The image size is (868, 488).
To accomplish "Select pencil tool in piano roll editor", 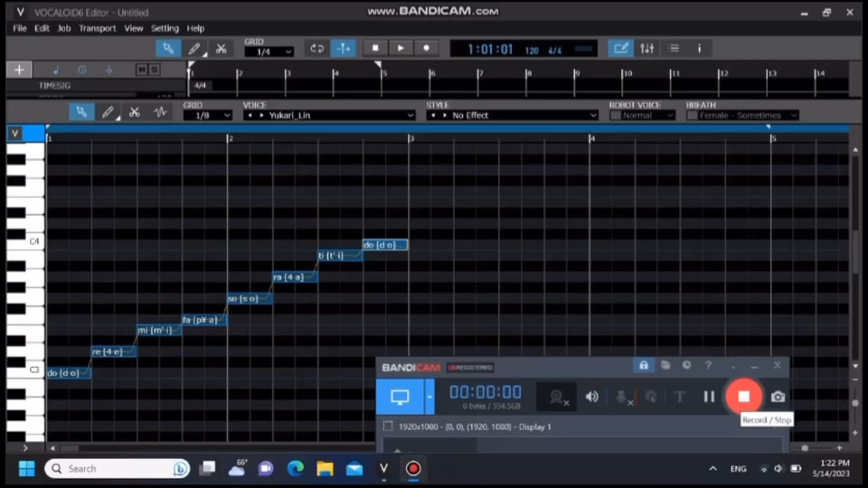I will click(108, 112).
